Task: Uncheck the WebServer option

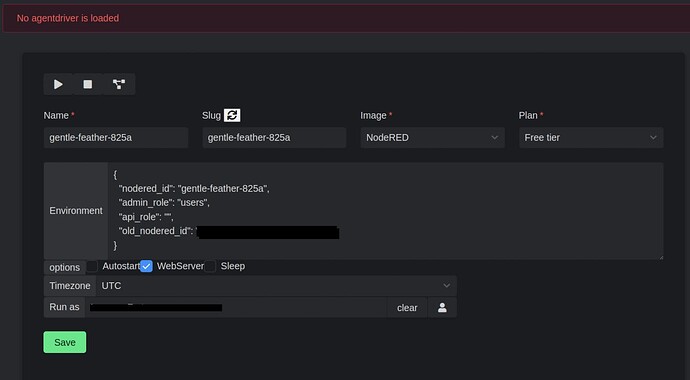Action: 147,266
